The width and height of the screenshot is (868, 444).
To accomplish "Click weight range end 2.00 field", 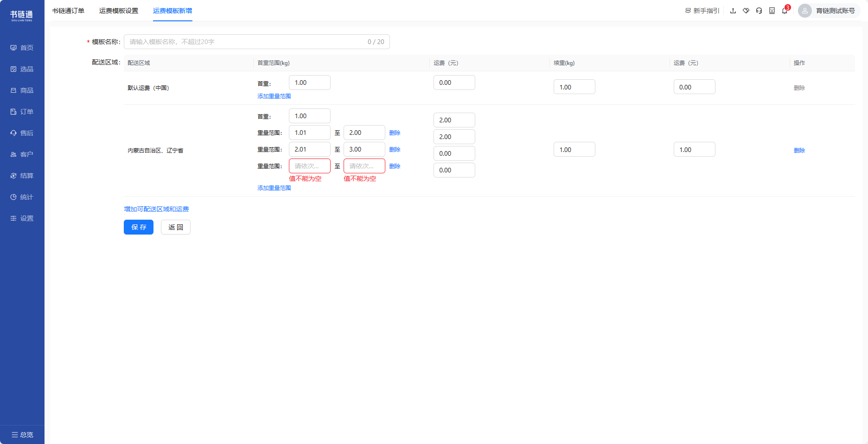I will click(x=364, y=133).
